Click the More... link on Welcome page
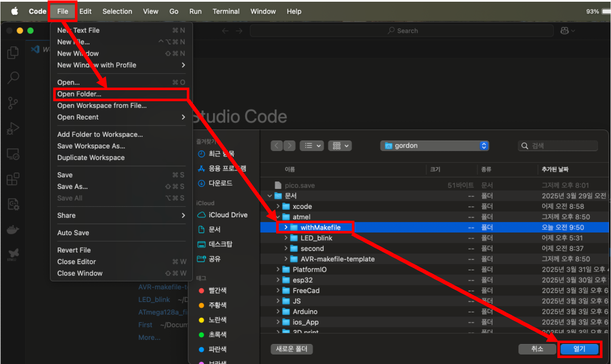 point(149,337)
